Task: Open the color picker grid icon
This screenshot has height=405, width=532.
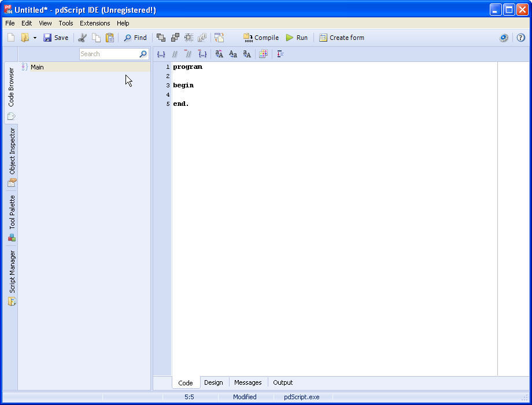Action: (x=263, y=54)
